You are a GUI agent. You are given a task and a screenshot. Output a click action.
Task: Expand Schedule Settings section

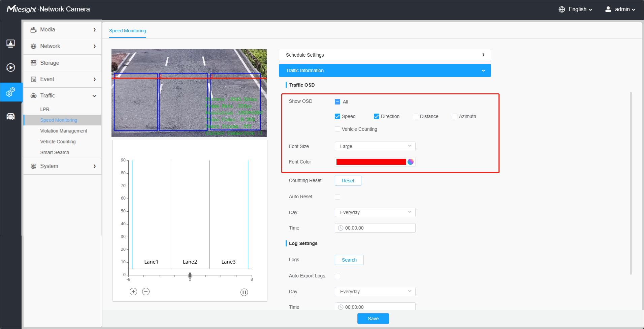tap(385, 55)
